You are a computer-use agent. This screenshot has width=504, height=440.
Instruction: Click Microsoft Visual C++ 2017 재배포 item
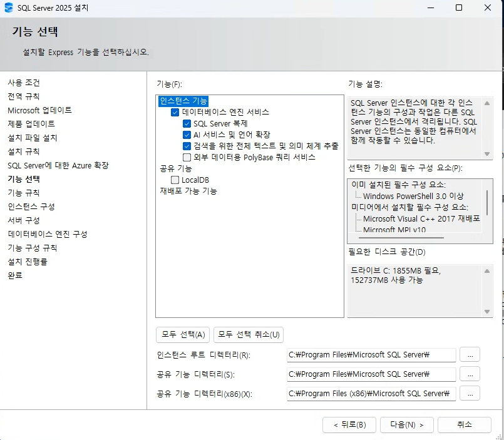point(421,219)
